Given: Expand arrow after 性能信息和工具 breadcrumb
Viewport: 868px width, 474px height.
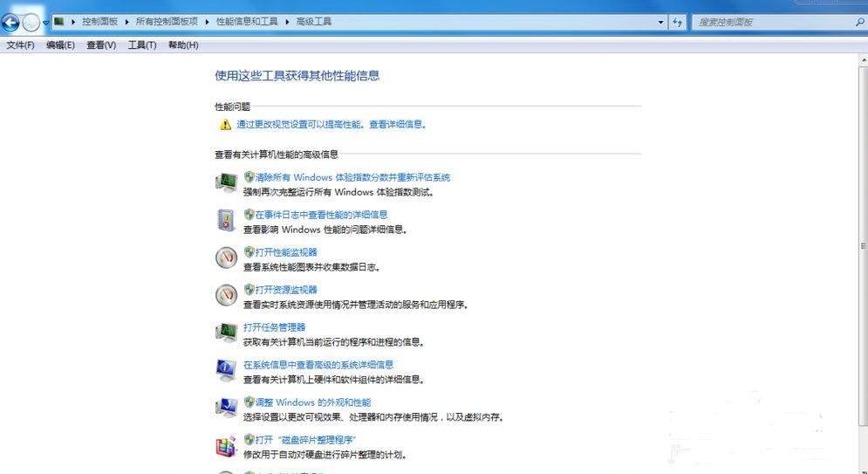Looking at the screenshot, I should pyautogui.click(x=287, y=22).
